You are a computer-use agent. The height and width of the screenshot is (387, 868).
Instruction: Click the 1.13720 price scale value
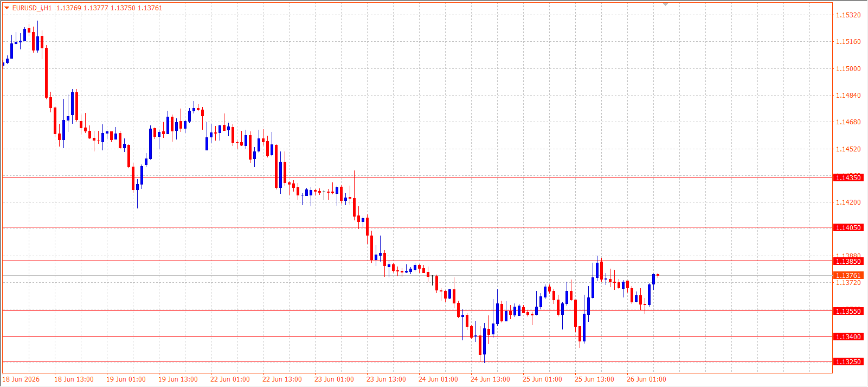(848, 283)
